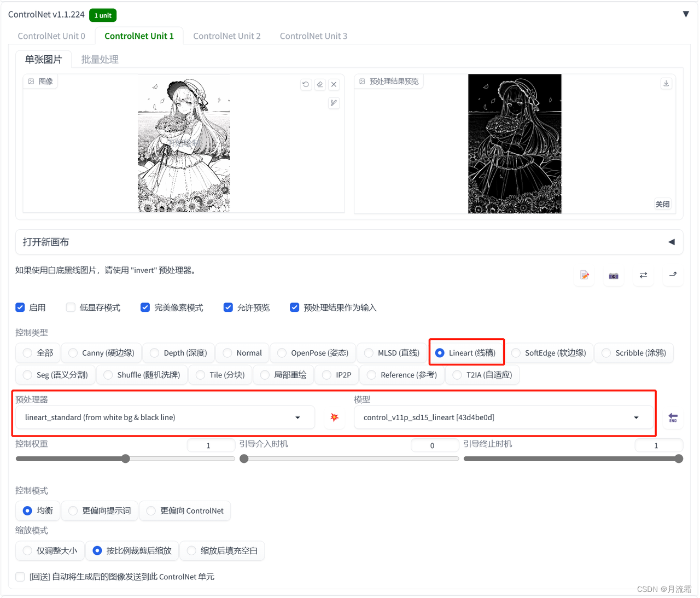Switch to ControlNet Unit 0 tab
This screenshot has width=700, height=598.
51,36
